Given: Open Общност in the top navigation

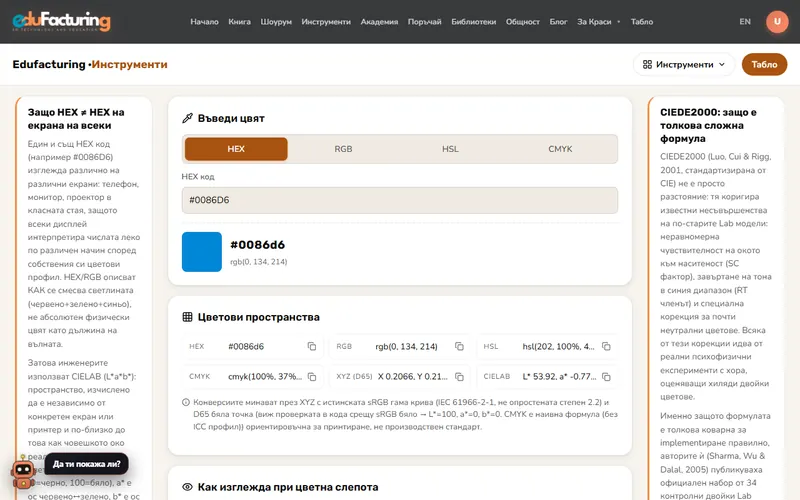Looking at the screenshot, I should pyautogui.click(x=522, y=21).
